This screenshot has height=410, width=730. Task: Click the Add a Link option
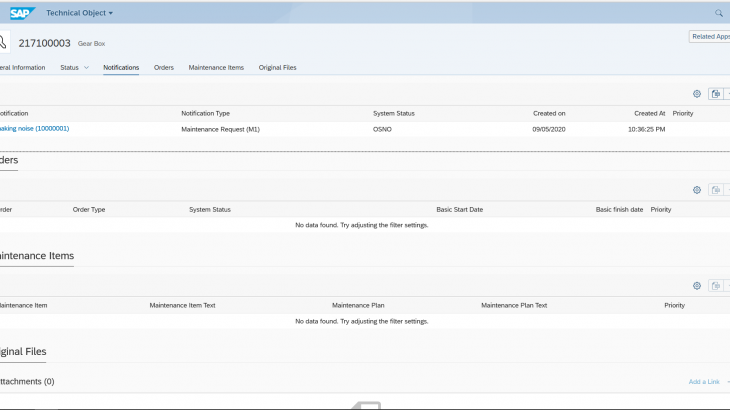[x=704, y=382]
